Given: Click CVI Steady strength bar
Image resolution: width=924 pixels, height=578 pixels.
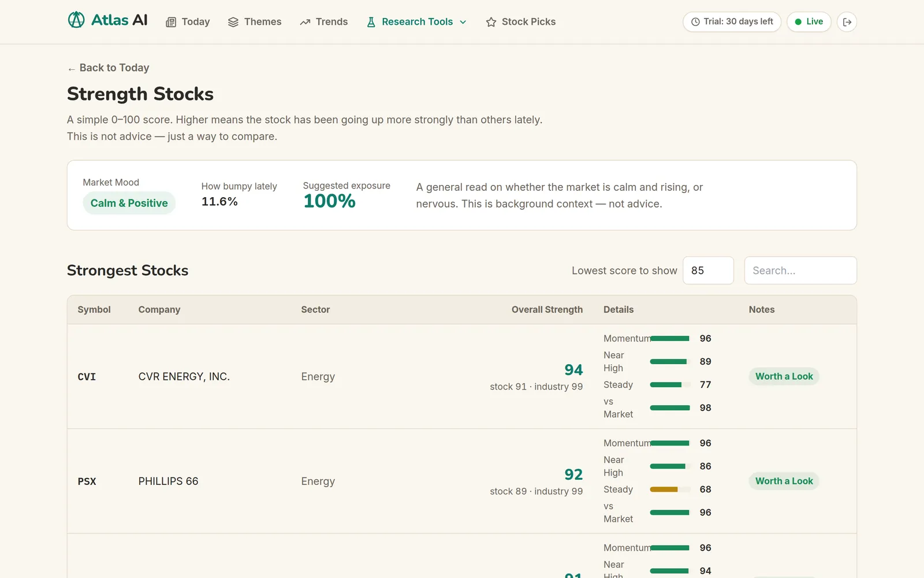Looking at the screenshot, I should coord(670,385).
